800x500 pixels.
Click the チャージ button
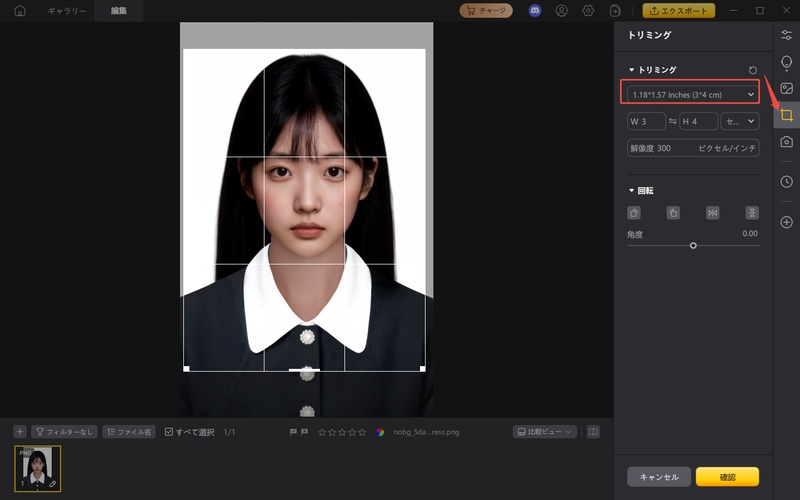486,11
